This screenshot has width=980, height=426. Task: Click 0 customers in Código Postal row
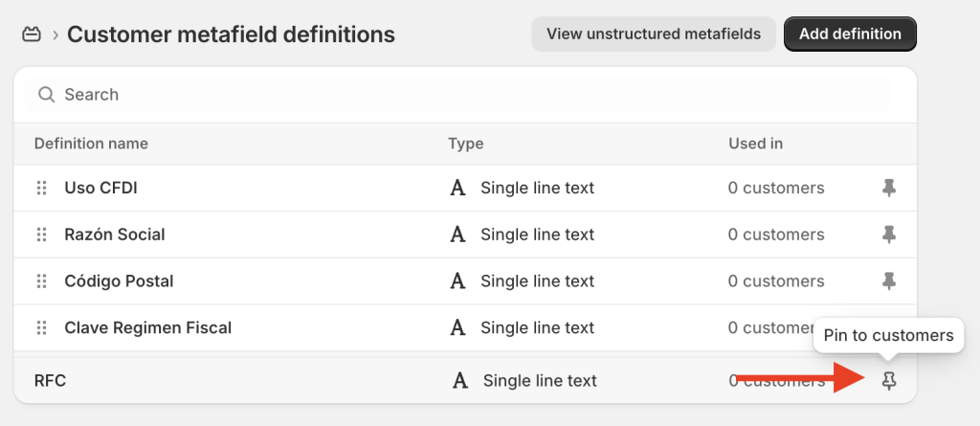coord(776,280)
